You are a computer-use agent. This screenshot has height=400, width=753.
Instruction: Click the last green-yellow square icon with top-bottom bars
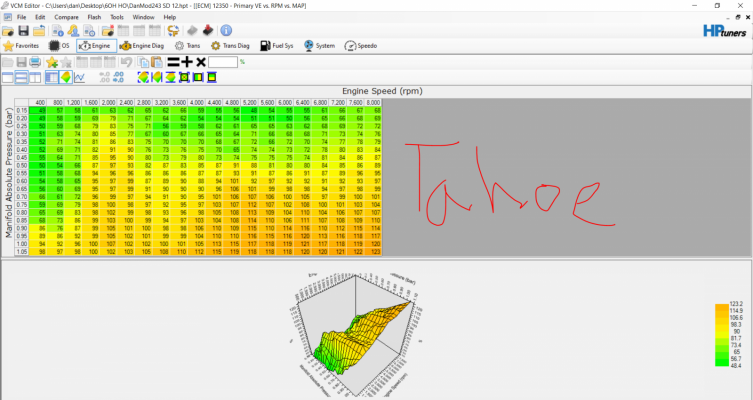[x=212, y=77]
